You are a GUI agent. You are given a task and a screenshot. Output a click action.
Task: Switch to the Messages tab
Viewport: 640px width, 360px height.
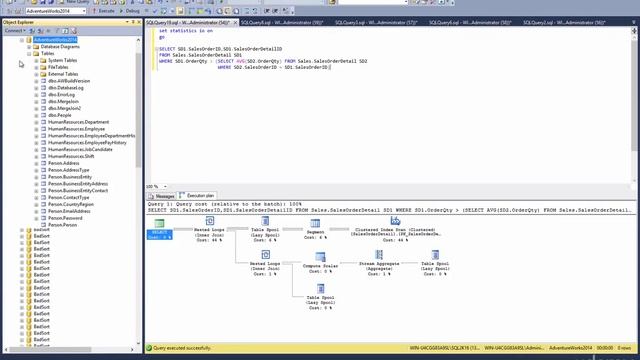161,196
